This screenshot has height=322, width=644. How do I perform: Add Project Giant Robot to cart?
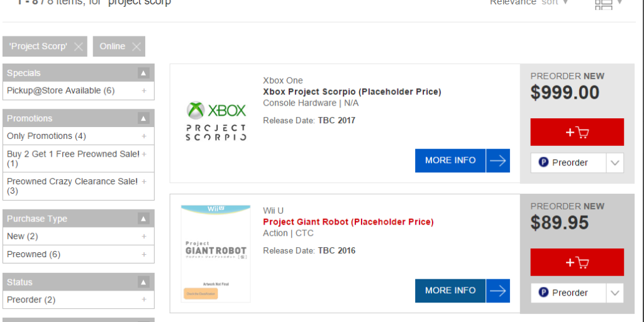coord(577,262)
